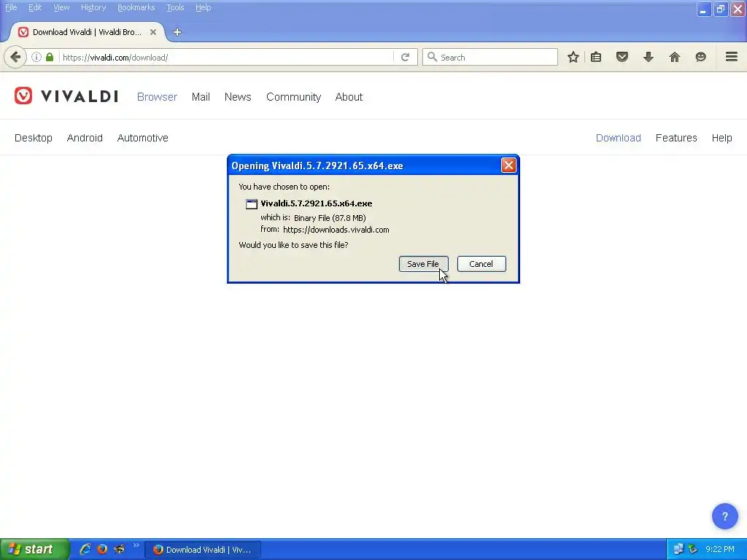Click the second system tray icon beside the clock
The image size is (747, 560).
[x=693, y=549]
